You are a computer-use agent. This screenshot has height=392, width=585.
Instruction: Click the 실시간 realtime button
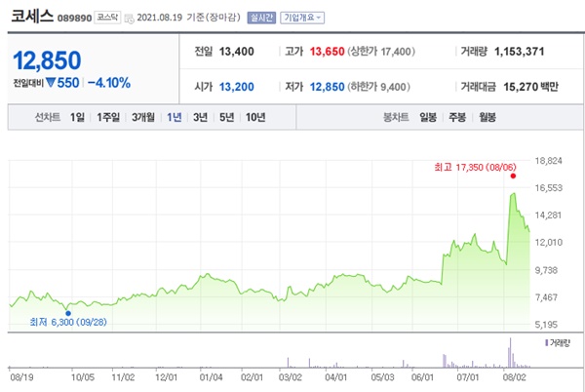[261, 18]
